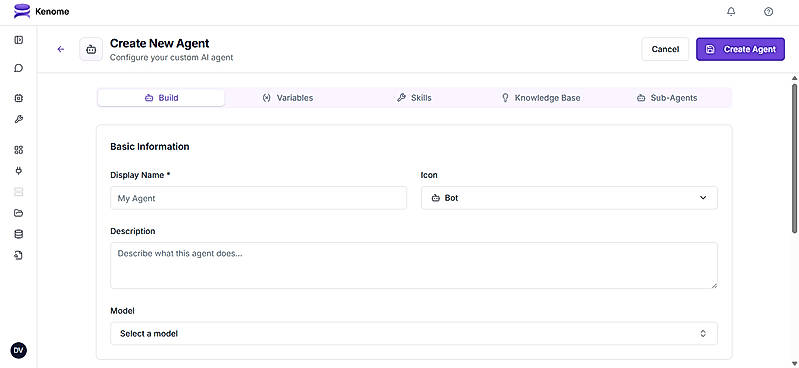Open the four-squares apps grid icon in sidebar
Screen dimensions: 799x368
click(19, 150)
